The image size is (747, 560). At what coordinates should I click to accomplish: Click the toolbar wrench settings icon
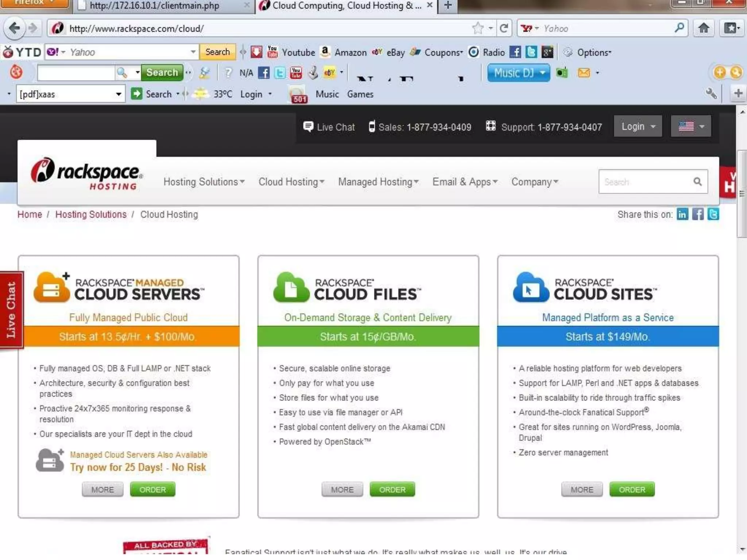click(x=711, y=94)
